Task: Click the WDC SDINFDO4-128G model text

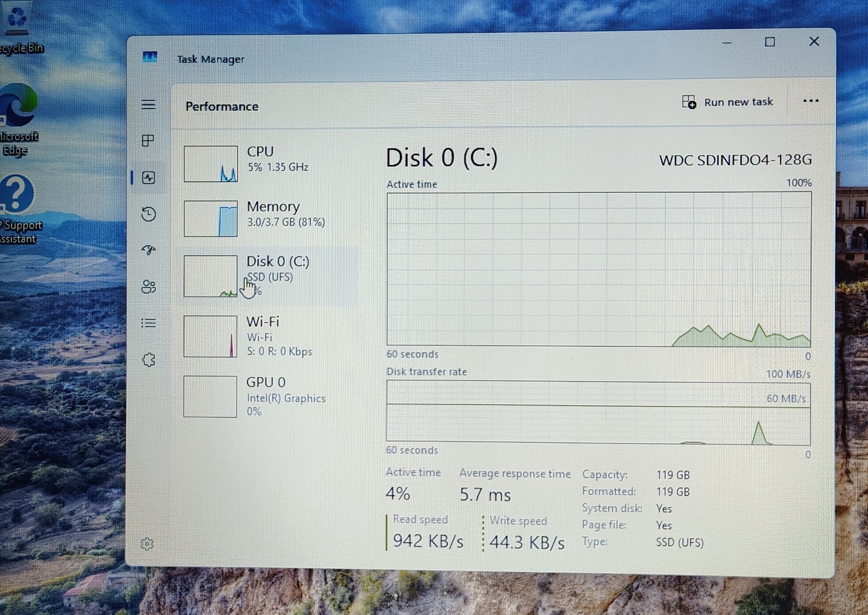Action: (736, 160)
